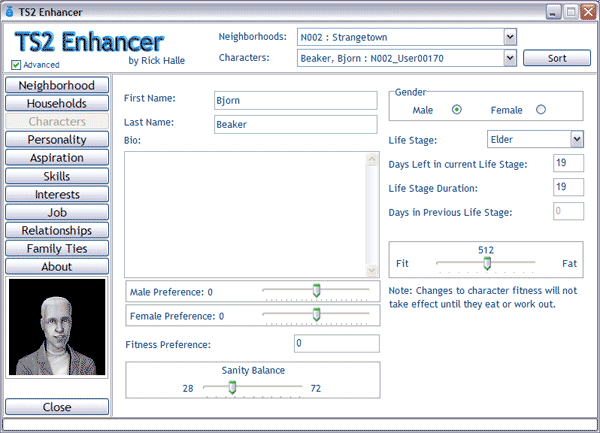Open the Neighborhood section
Screen dimensions: 600x433
click(x=57, y=85)
